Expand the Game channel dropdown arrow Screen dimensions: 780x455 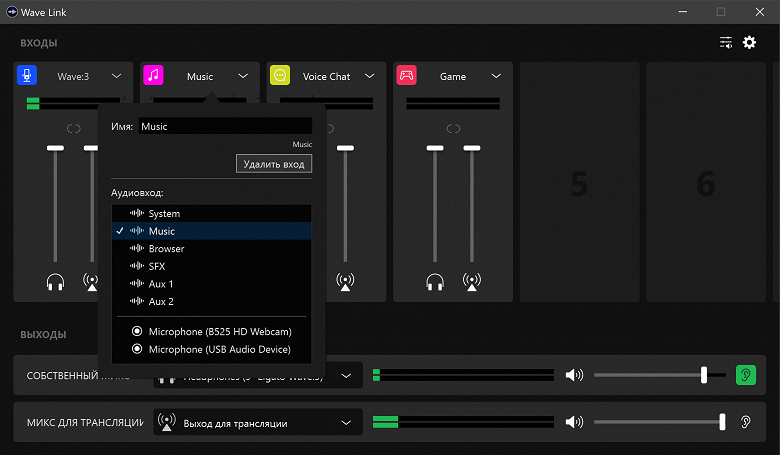pyautogui.click(x=496, y=76)
